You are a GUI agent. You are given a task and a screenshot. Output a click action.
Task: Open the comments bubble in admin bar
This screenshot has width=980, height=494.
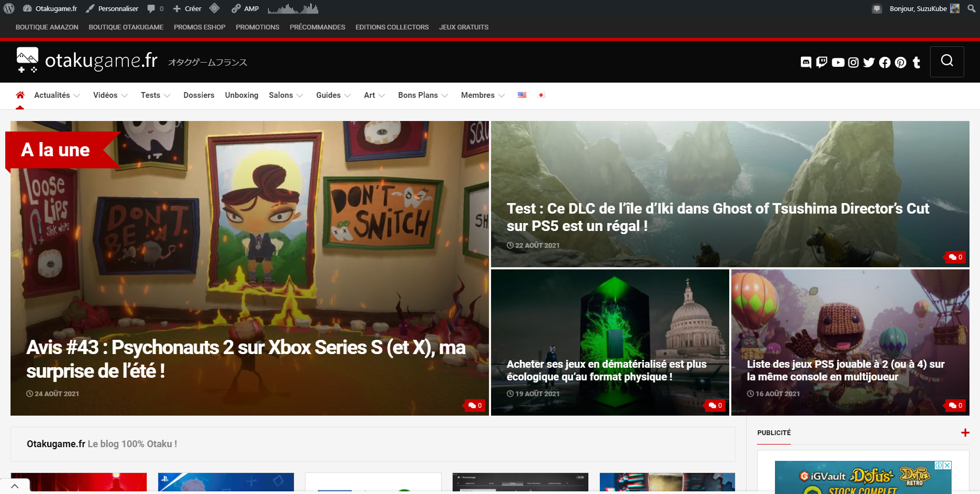point(155,8)
